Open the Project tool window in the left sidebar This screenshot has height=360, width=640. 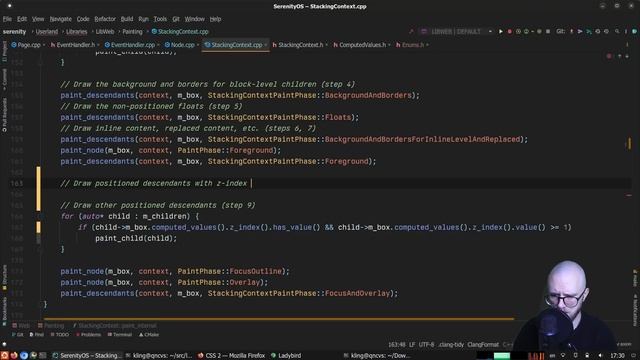coord(4,51)
